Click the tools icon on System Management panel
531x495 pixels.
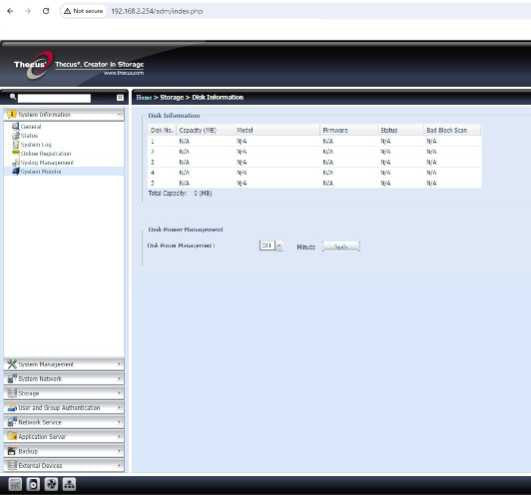point(12,364)
